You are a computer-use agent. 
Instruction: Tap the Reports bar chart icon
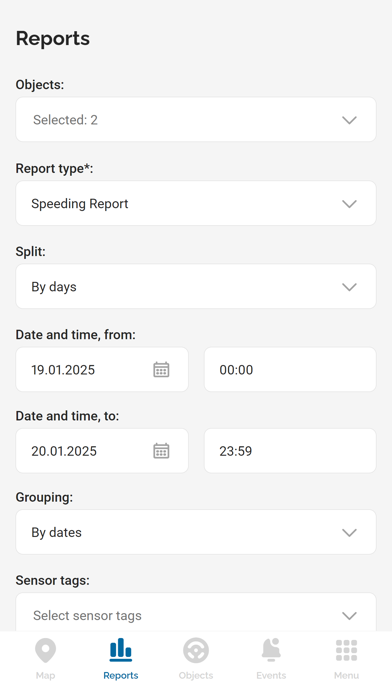(121, 650)
